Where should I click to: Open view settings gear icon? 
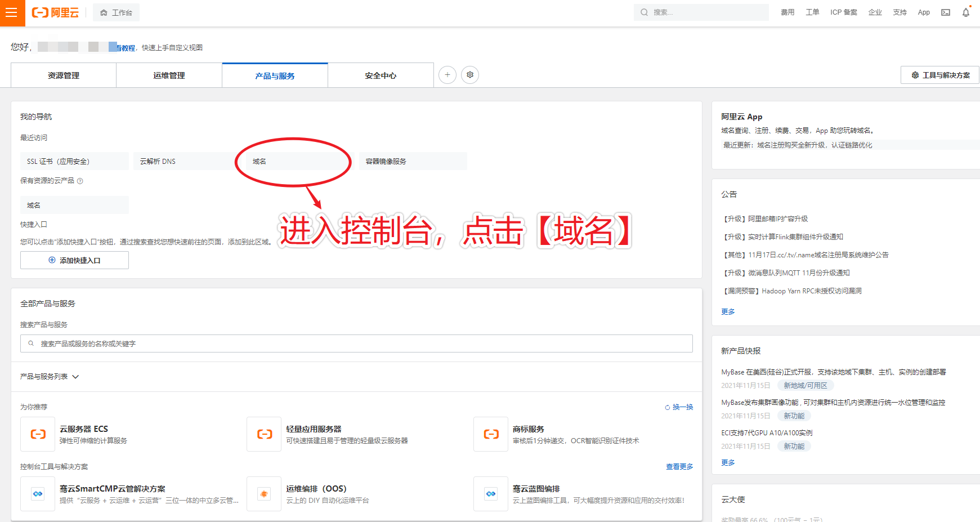[x=470, y=75]
